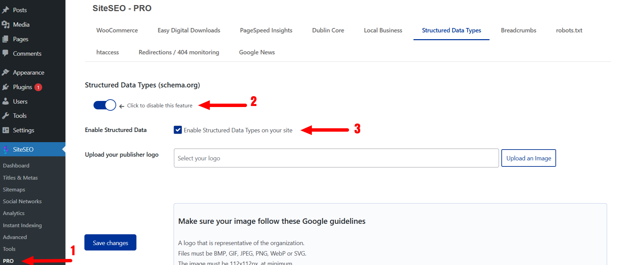
Task: Click the representative logo guideline line
Action: tap(241, 243)
